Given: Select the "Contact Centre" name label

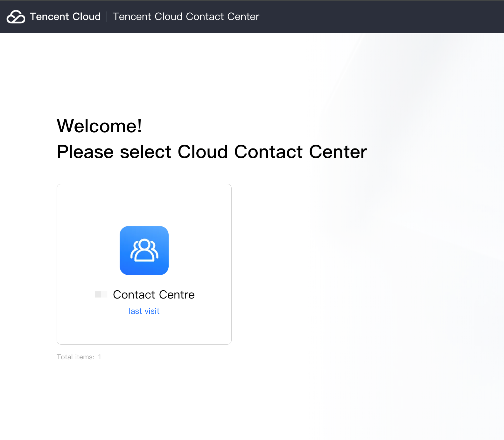Looking at the screenshot, I should pyautogui.click(x=154, y=295).
